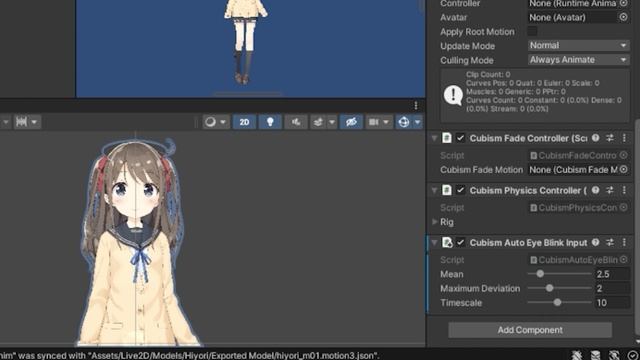Click the auto-generate lighting status icon
640x360 pixels.
click(614, 355)
